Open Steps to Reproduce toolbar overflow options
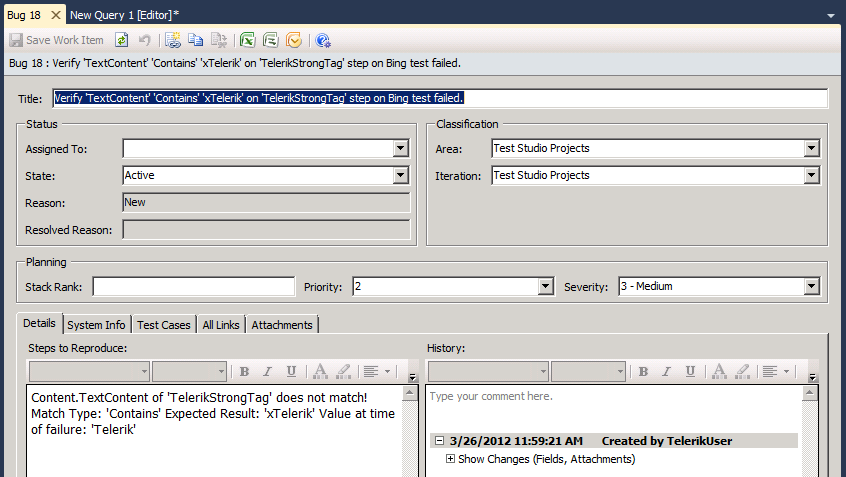This screenshot has height=477, width=846. [412, 377]
